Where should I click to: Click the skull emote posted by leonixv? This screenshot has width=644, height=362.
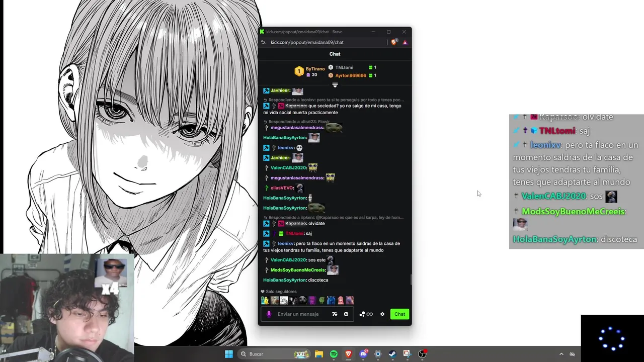point(299,148)
